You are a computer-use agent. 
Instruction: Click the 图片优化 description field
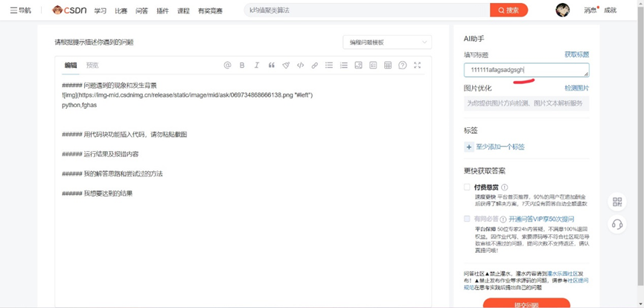pos(526,103)
